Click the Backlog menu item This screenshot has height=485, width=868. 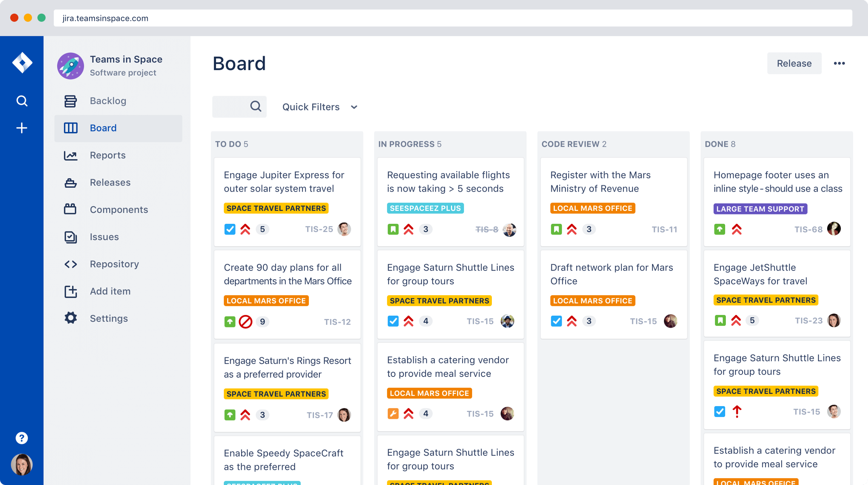(x=107, y=100)
